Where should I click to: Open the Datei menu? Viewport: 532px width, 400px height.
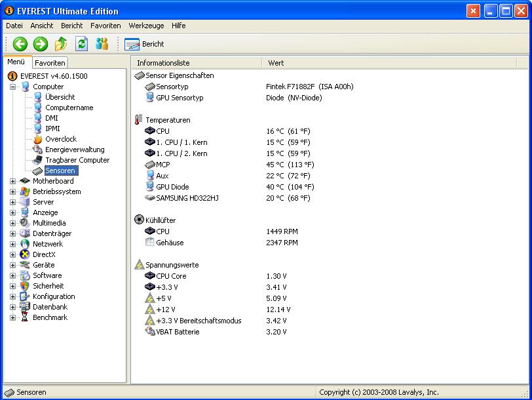click(14, 26)
